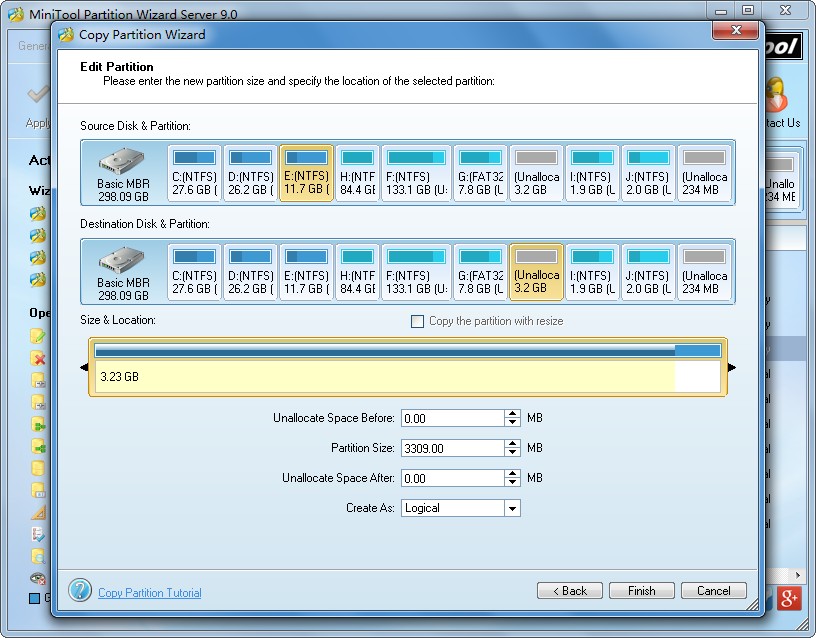
Task: Choose destination Unallocated 3.2 GB block
Action: click(537, 272)
